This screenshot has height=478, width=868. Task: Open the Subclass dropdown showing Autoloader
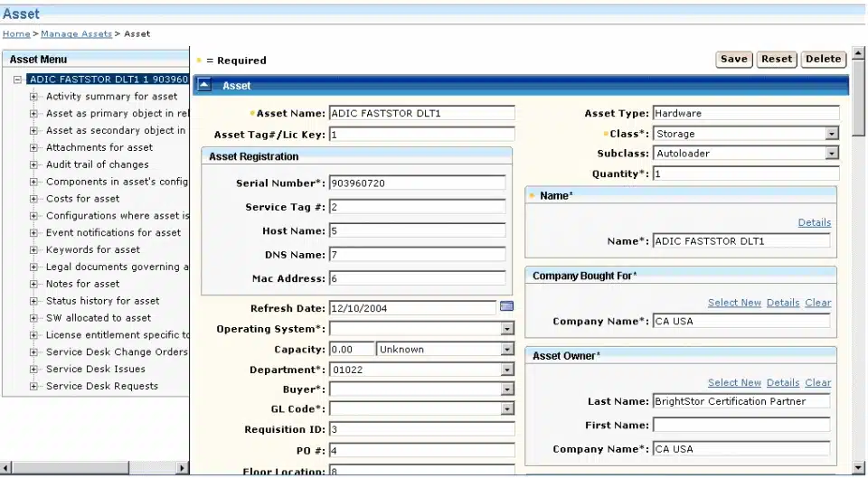(x=832, y=154)
